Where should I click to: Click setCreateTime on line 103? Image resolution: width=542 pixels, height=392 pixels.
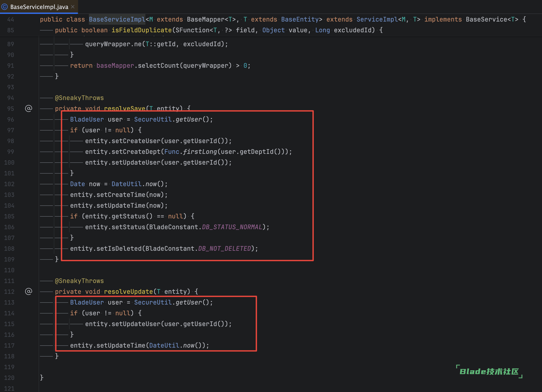(121, 195)
